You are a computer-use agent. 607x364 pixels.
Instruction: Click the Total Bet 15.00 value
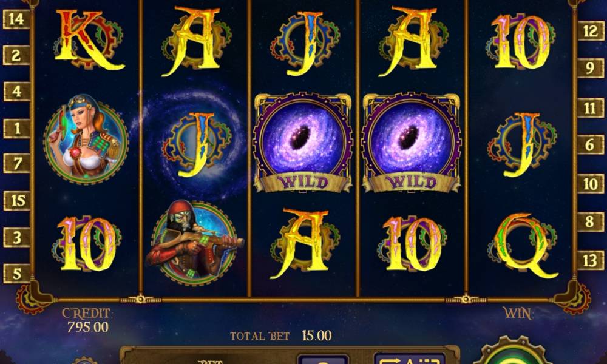point(317,335)
